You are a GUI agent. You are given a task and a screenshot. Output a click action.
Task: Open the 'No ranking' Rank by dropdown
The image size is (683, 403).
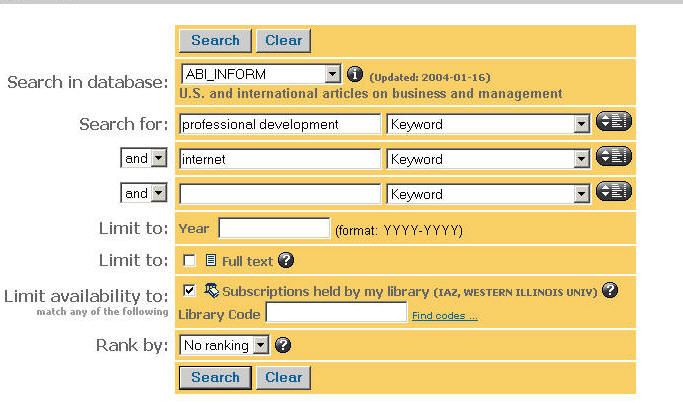click(225, 345)
